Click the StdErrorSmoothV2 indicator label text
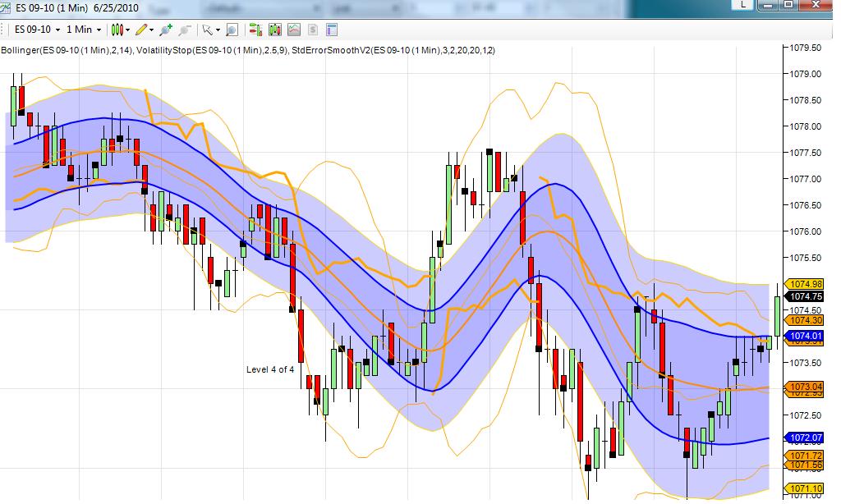Viewport: 841px width, 504px height. (393, 50)
